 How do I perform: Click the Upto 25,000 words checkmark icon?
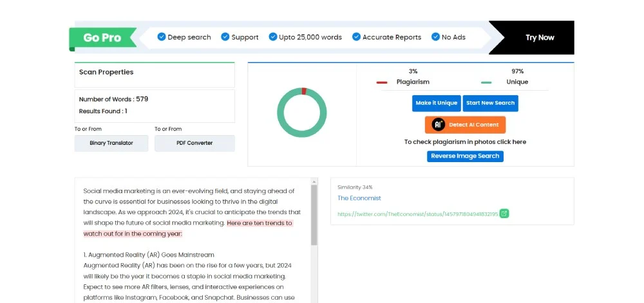coord(273,37)
